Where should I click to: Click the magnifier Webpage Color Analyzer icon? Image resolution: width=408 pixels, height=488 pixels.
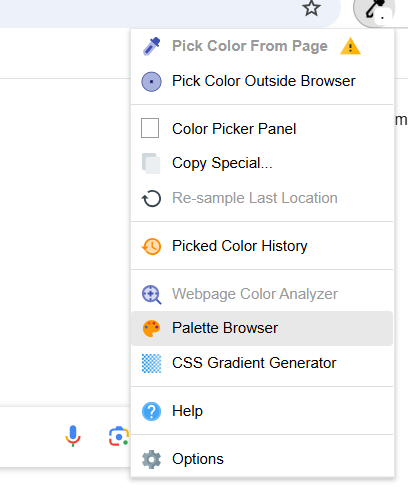coord(151,294)
